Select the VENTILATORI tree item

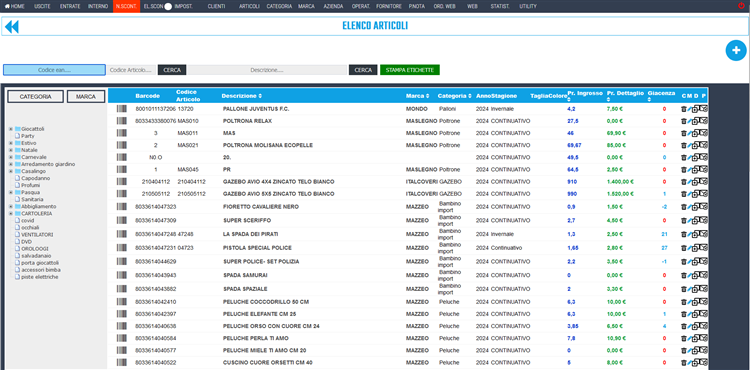pyautogui.click(x=37, y=235)
